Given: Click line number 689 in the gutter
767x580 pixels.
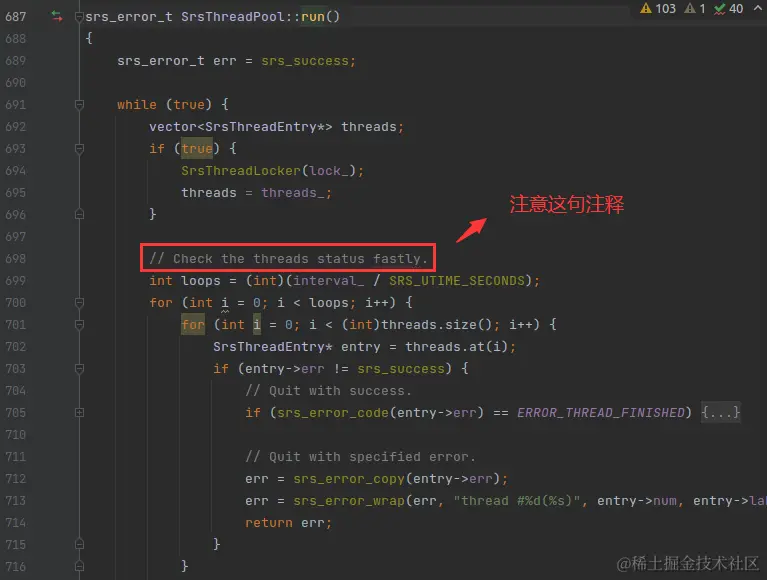Looking at the screenshot, I should click(15, 61).
